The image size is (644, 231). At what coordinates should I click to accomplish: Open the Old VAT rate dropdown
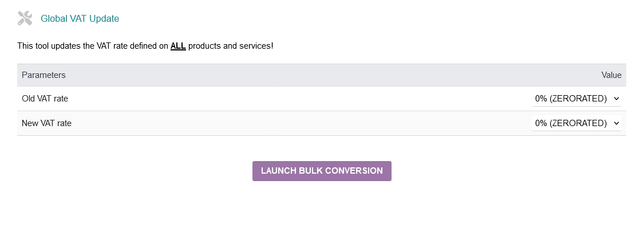[x=576, y=99]
